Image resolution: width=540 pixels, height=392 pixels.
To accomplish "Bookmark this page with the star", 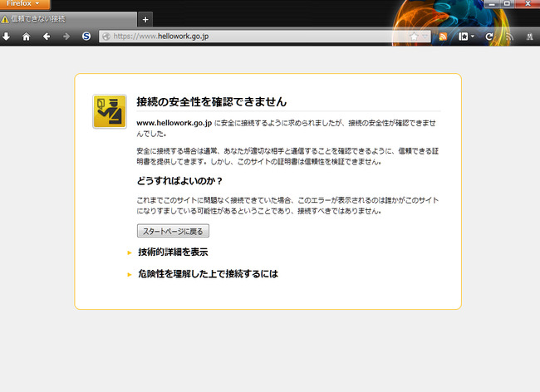I will 414,37.
